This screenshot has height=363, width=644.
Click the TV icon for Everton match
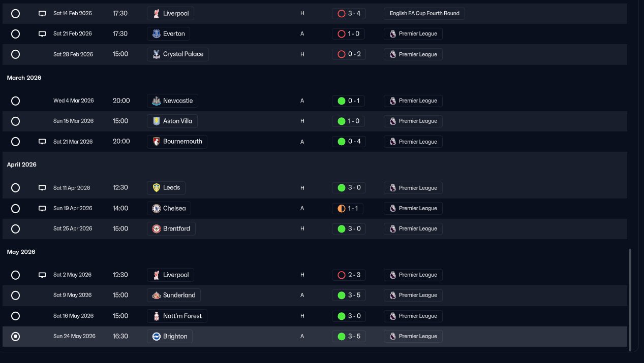pos(42,34)
